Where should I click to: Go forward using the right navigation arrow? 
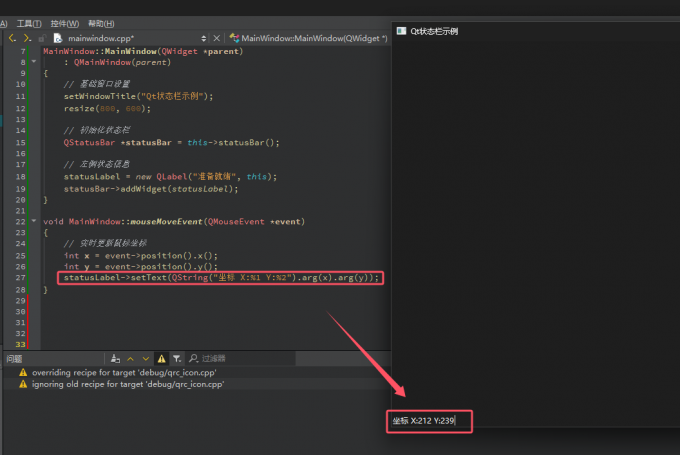pyautogui.click(x=26, y=38)
